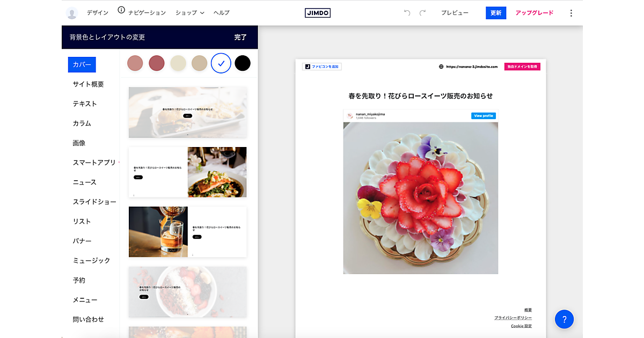Screen dimensions: 644x338
Task: Select the スライドショー category
Action: [94, 202]
